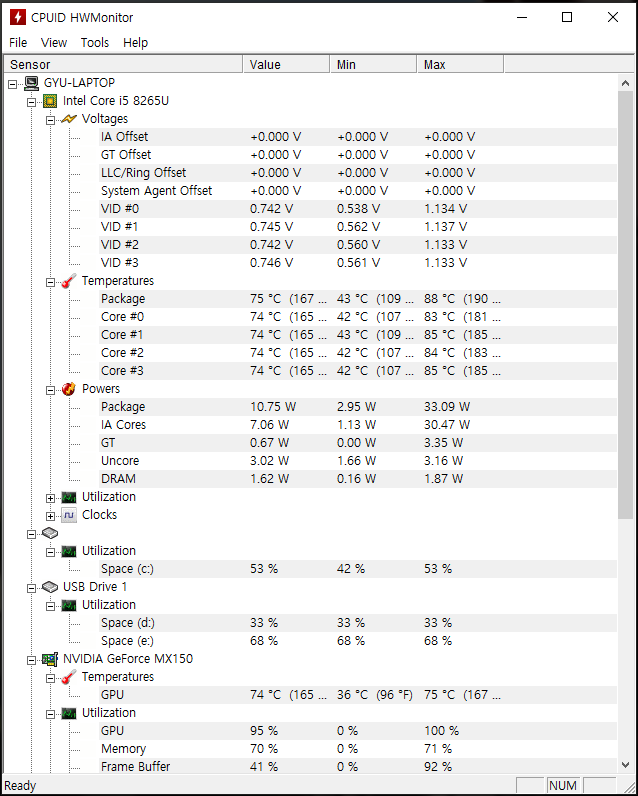Click the Voltages lightning icon
This screenshot has width=638, height=796.
[x=69, y=119]
